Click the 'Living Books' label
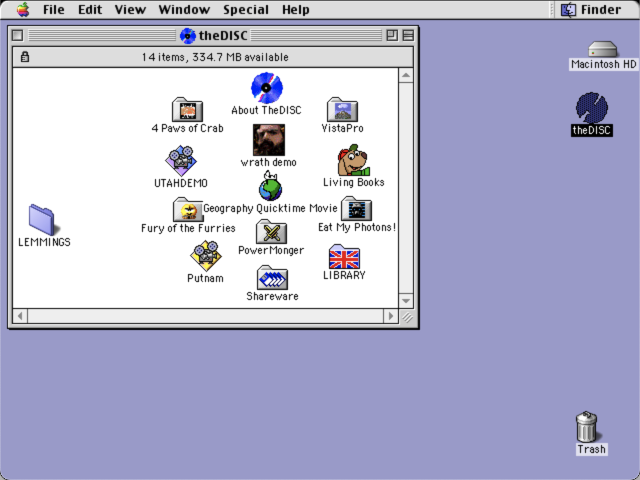The height and width of the screenshot is (480, 640). (x=353, y=182)
